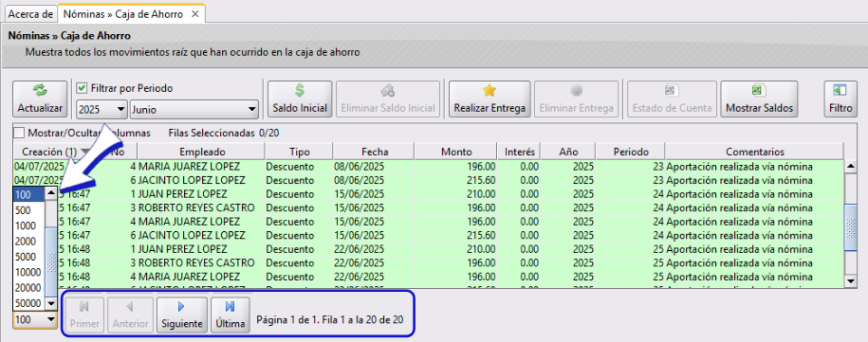
Task: Select 1000 in the page size list
Action: [28, 225]
